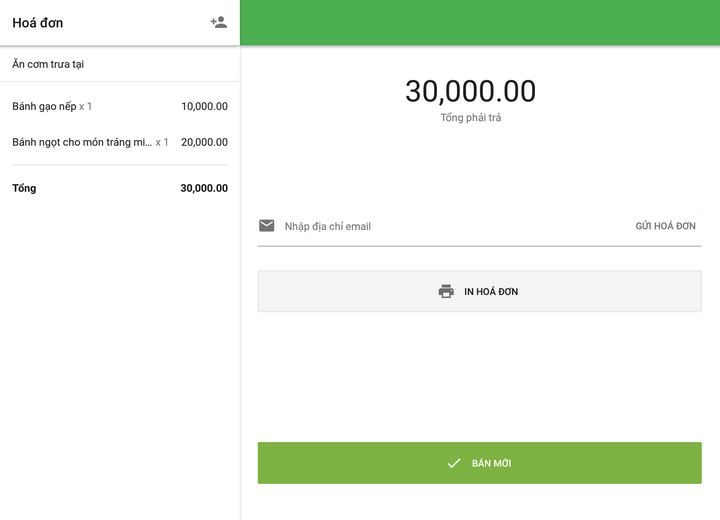Image resolution: width=720 pixels, height=520 pixels.
Task: Click the 'Tổng phải trả' caption
Action: coord(470,118)
